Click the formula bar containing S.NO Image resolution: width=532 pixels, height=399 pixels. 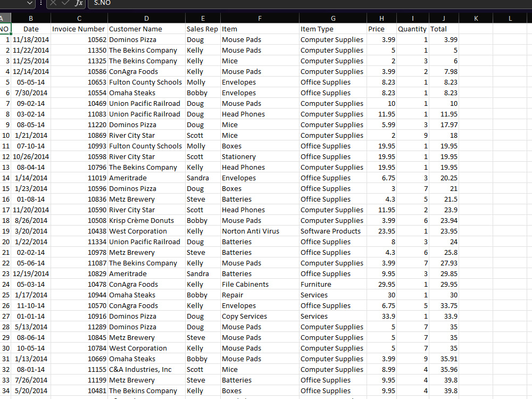310,3
